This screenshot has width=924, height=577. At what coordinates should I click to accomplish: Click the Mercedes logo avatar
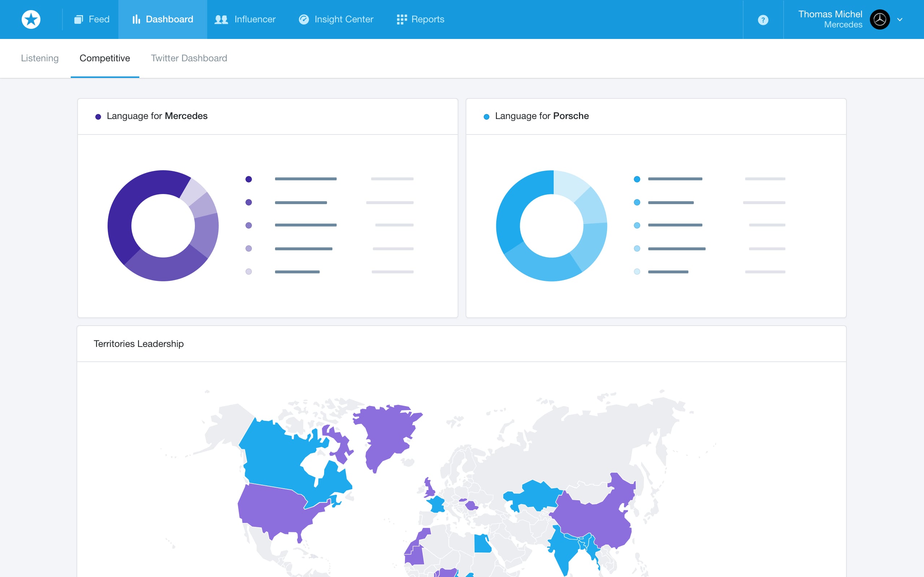click(879, 19)
